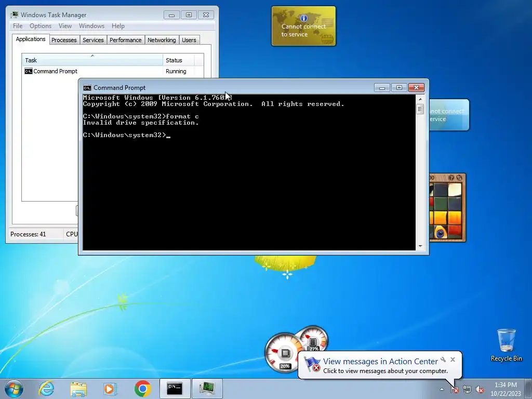Close the Action Center notification balloon
The height and width of the screenshot is (399, 532).
click(x=453, y=360)
